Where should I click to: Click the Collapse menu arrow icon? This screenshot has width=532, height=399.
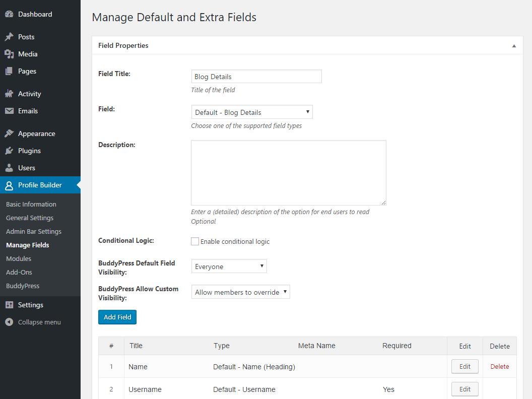click(x=9, y=322)
